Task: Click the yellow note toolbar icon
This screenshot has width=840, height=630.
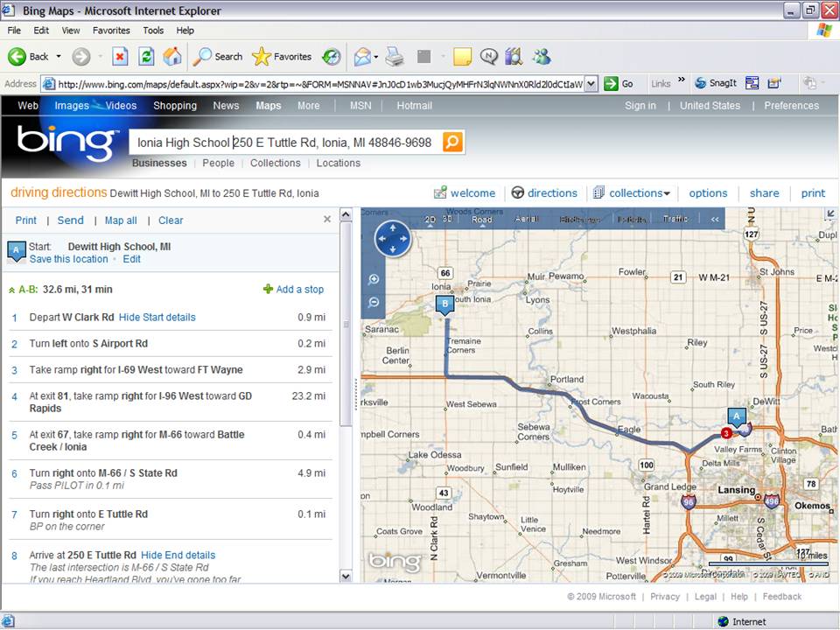Action: pyautogui.click(x=462, y=56)
